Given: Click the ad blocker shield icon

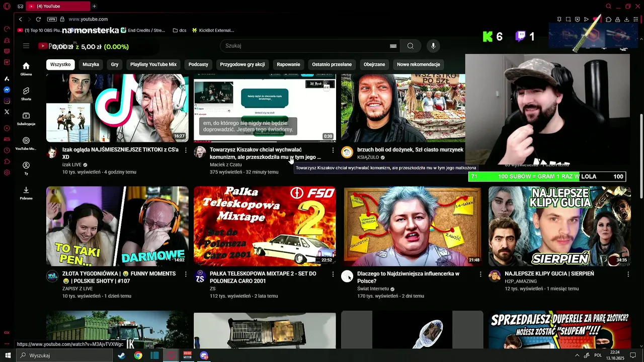Looking at the screenshot, I should pyautogui.click(x=577, y=19).
